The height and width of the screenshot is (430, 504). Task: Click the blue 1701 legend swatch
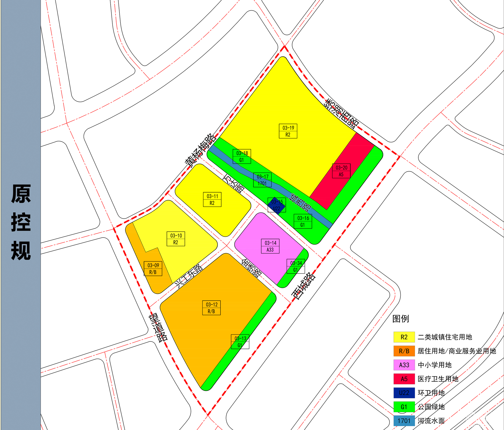404,421
